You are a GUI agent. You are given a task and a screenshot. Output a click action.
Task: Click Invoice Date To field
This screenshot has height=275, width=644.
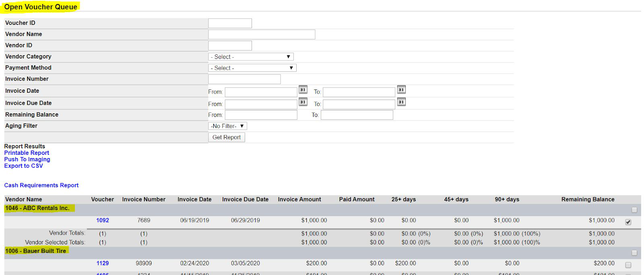pyautogui.click(x=359, y=92)
